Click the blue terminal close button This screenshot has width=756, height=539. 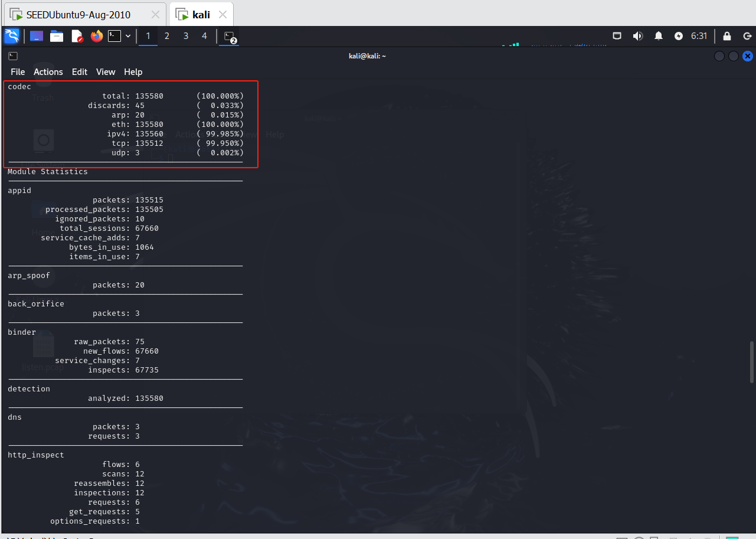[x=747, y=56]
